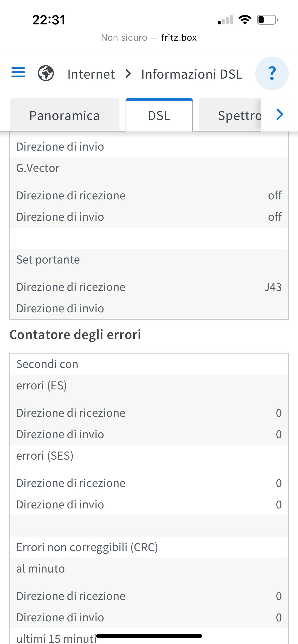298x644 pixels.
Task: Tap the Wi-Fi status icon
Action: [245, 20]
